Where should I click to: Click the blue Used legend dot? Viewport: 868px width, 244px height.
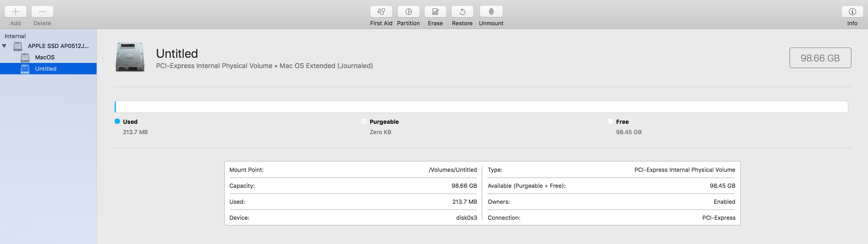(x=117, y=121)
